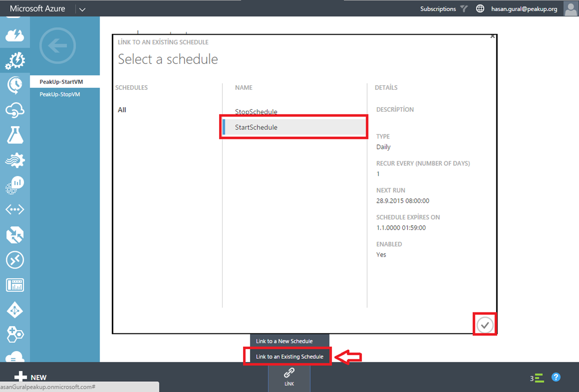Image resolution: width=579 pixels, height=392 pixels.
Task: Click the Remote App circular arrows icon
Action: [x=15, y=260]
